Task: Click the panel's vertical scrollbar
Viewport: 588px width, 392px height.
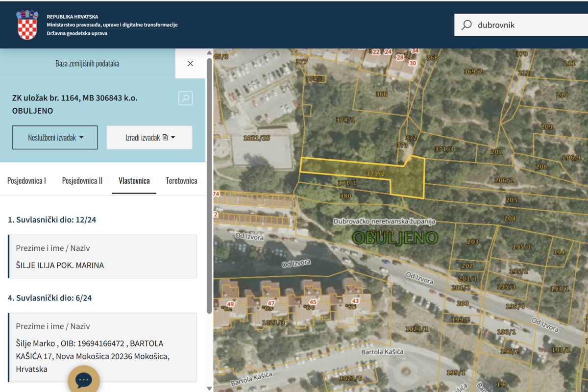Action: click(x=209, y=186)
